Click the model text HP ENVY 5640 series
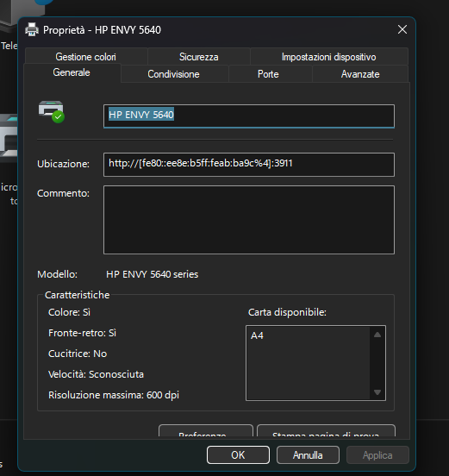 click(152, 274)
